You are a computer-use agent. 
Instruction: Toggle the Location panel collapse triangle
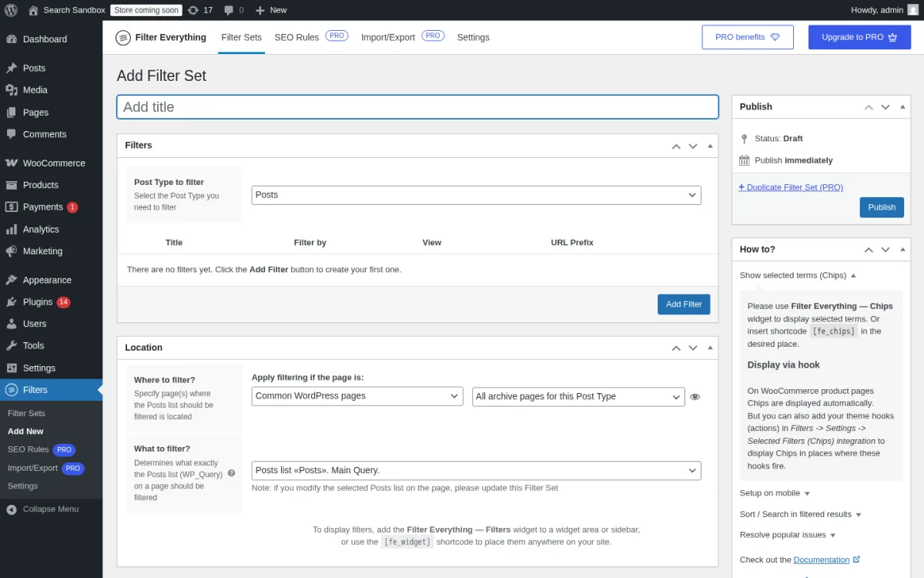pos(710,348)
